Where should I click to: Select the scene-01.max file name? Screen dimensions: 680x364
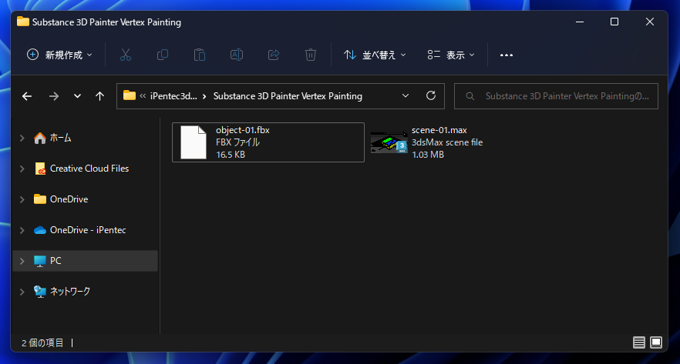coord(439,130)
